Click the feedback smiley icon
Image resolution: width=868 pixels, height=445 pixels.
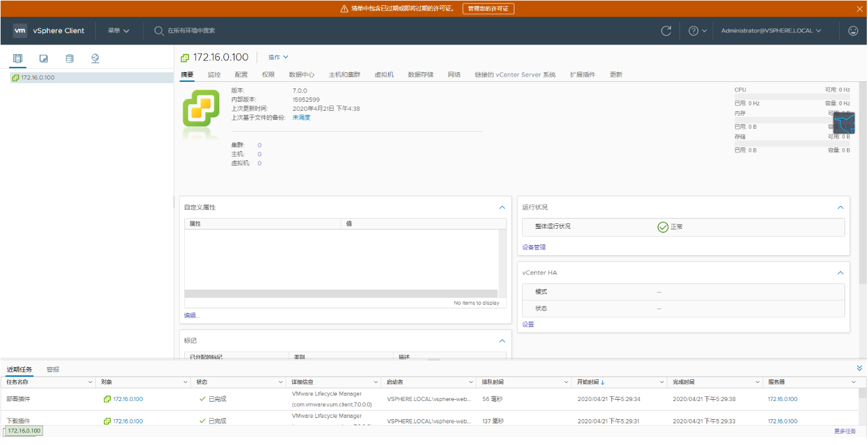point(853,30)
